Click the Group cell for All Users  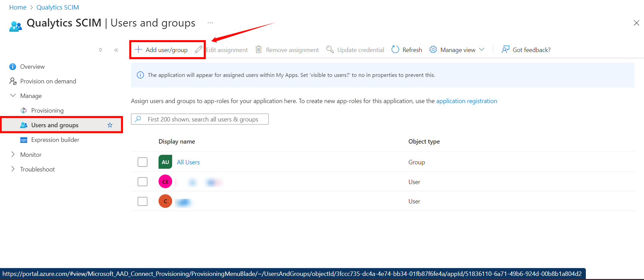click(416, 162)
